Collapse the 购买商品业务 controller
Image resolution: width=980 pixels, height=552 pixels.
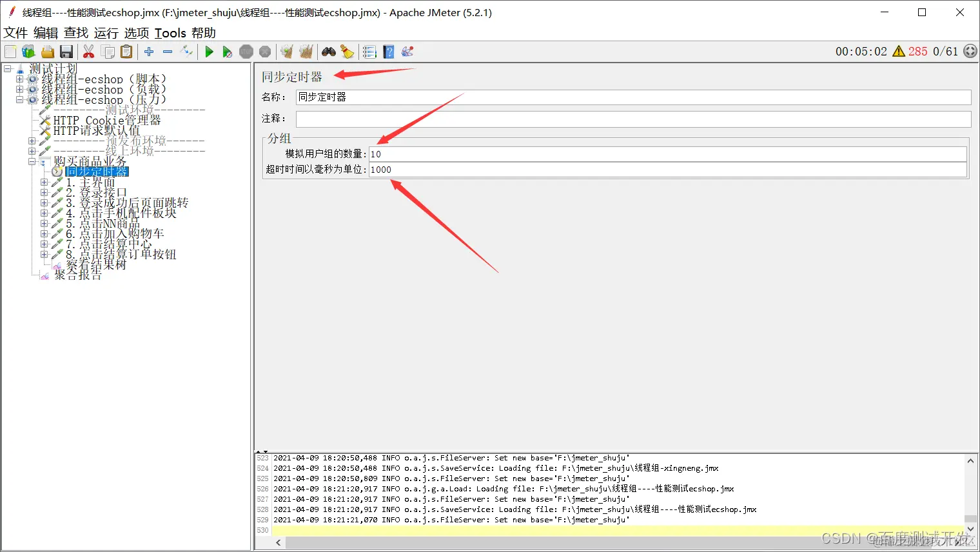click(x=32, y=161)
